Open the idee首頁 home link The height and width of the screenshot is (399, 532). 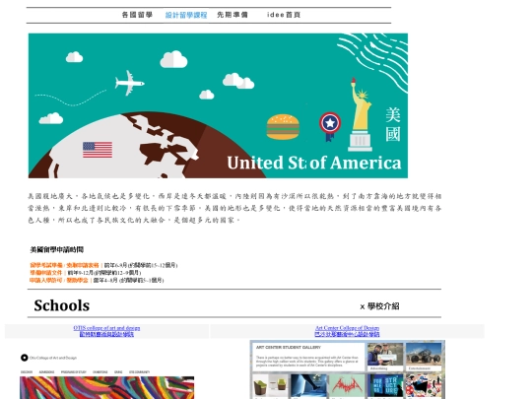pos(284,15)
